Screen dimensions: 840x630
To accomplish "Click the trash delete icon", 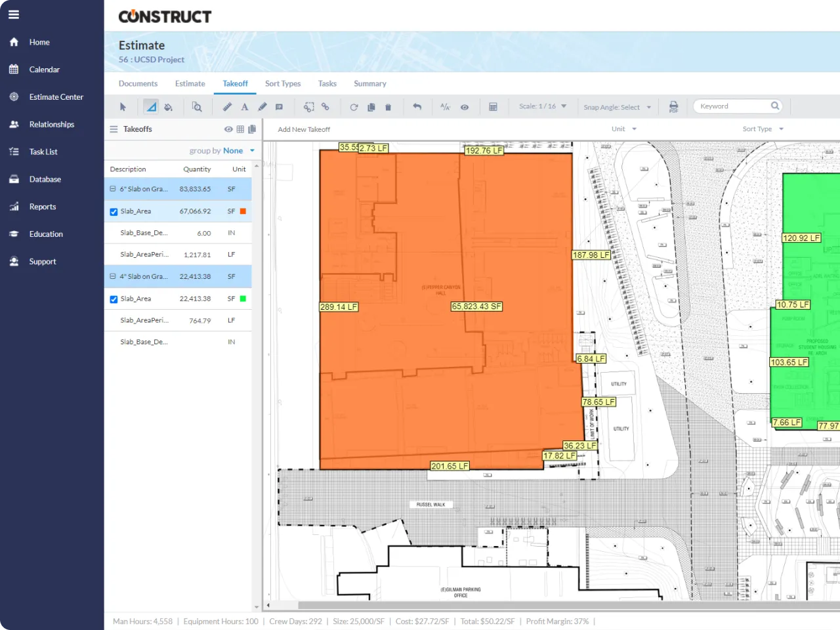I will (x=388, y=107).
